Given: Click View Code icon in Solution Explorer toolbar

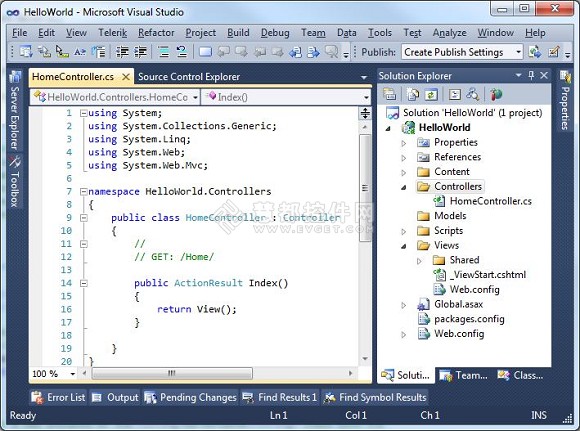Looking at the screenshot, I should click(x=455, y=94).
